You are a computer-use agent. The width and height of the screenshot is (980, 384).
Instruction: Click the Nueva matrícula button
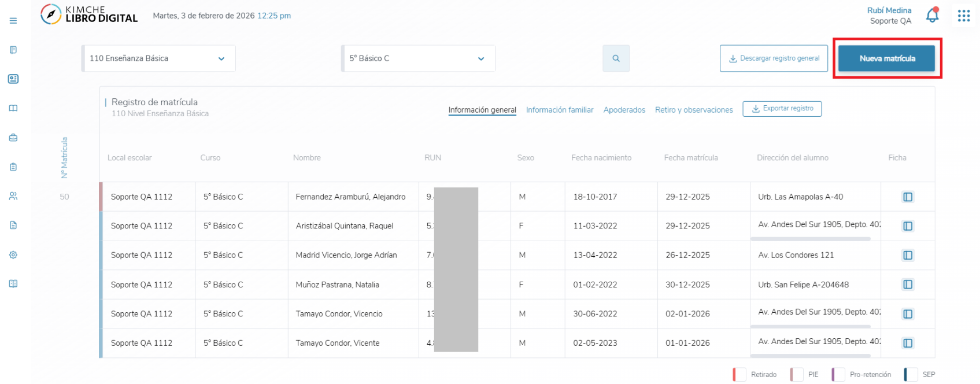click(x=886, y=58)
